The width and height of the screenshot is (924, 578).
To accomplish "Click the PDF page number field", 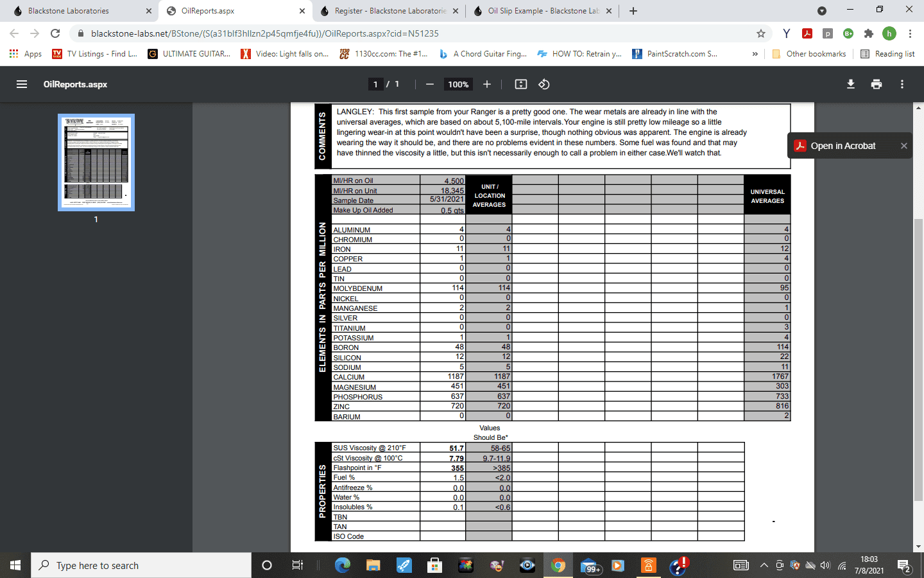I will [375, 84].
